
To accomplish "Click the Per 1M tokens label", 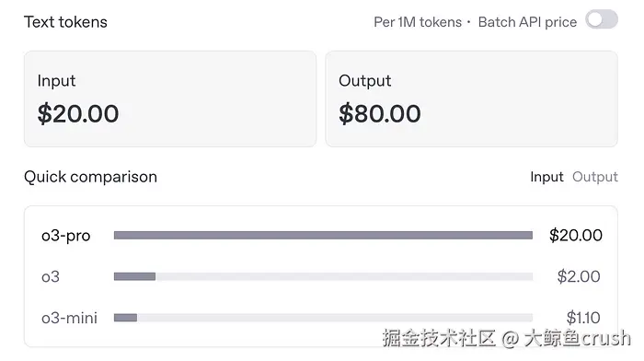I will tap(418, 22).
